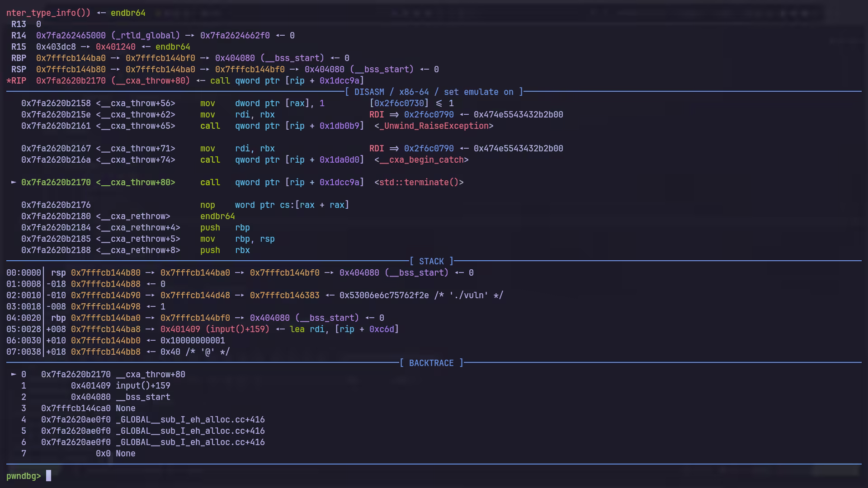Click the DISASM section header label
This screenshot has height=488, width=868.
pos(369,92)
